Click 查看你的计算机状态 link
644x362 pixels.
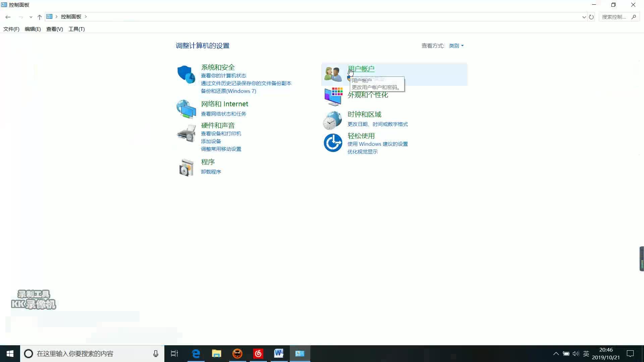(x=224, y=76)
